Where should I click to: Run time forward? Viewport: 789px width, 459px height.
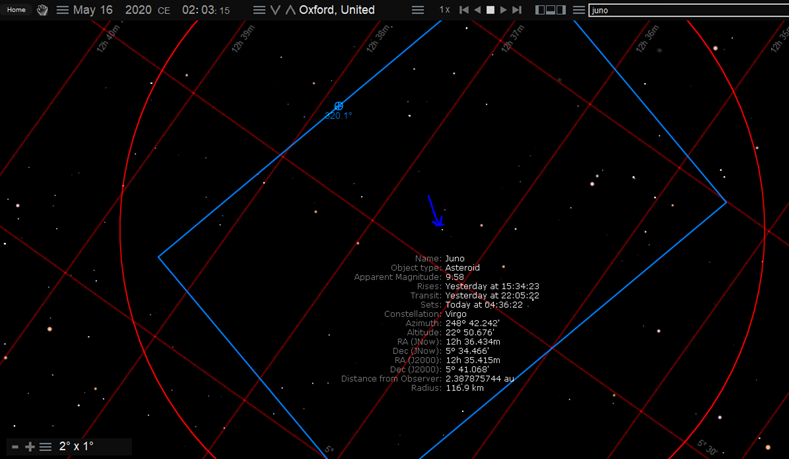(503, 10)
